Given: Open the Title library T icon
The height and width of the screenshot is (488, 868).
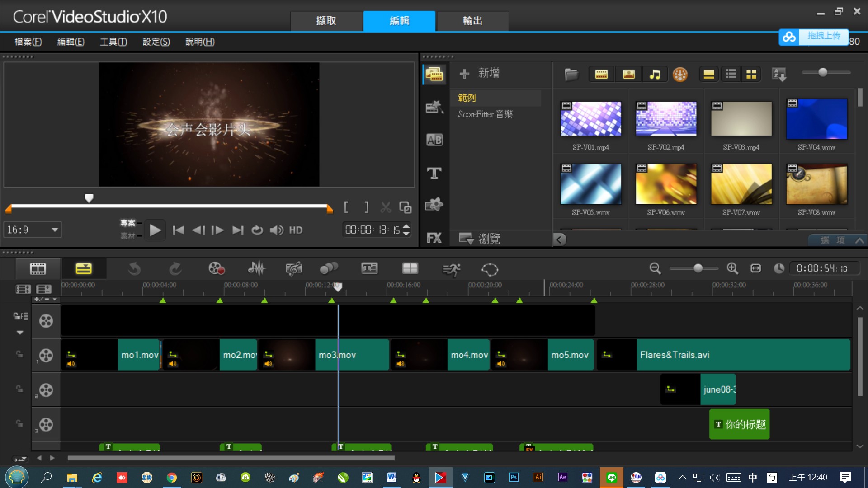Looking at the screenshot, I should 434,173.
